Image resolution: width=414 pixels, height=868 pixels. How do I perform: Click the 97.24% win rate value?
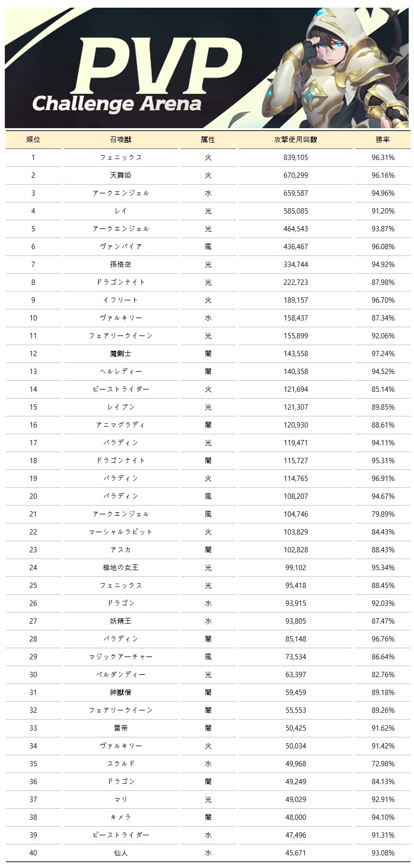tap(383, 354)
